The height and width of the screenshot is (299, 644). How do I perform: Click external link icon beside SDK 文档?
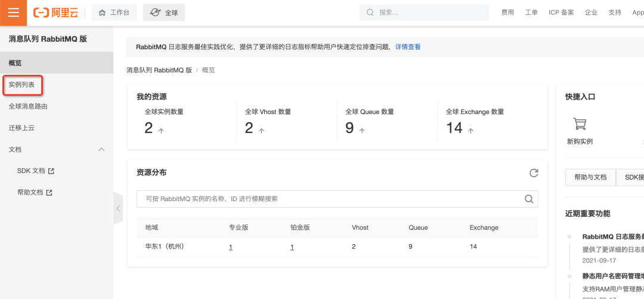coord(51,171)
